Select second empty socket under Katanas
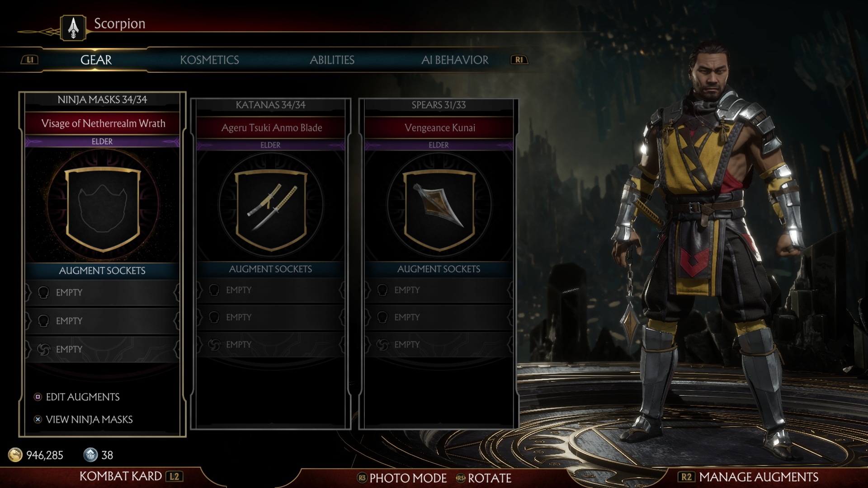This screenshot has width=868, height=488. coord(270,317)
